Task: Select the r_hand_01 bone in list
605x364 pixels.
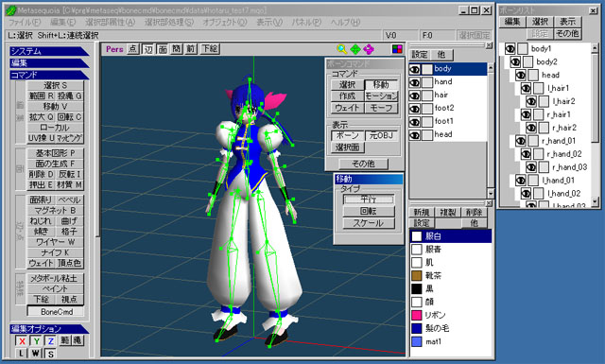Action: click(559, 141)
